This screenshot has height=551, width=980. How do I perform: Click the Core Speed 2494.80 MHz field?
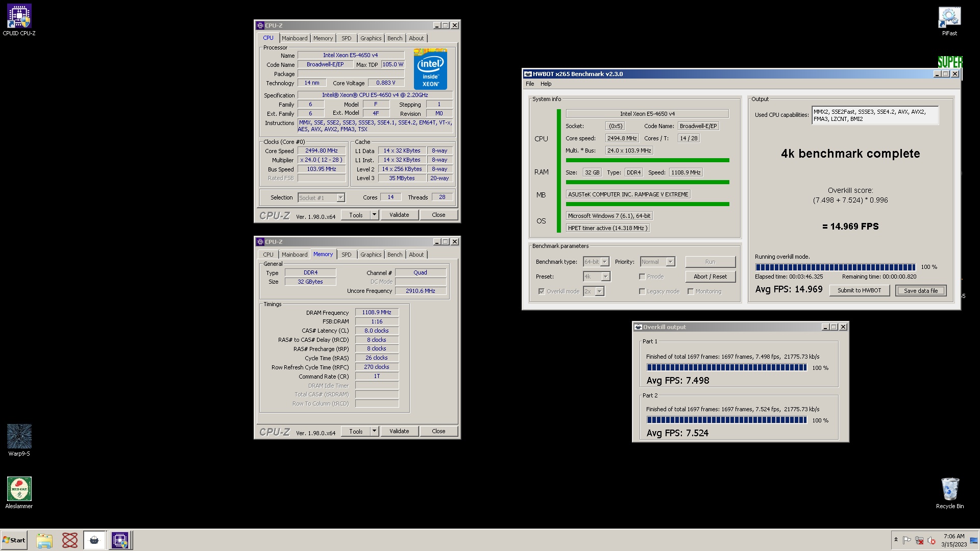coord(322,151)
